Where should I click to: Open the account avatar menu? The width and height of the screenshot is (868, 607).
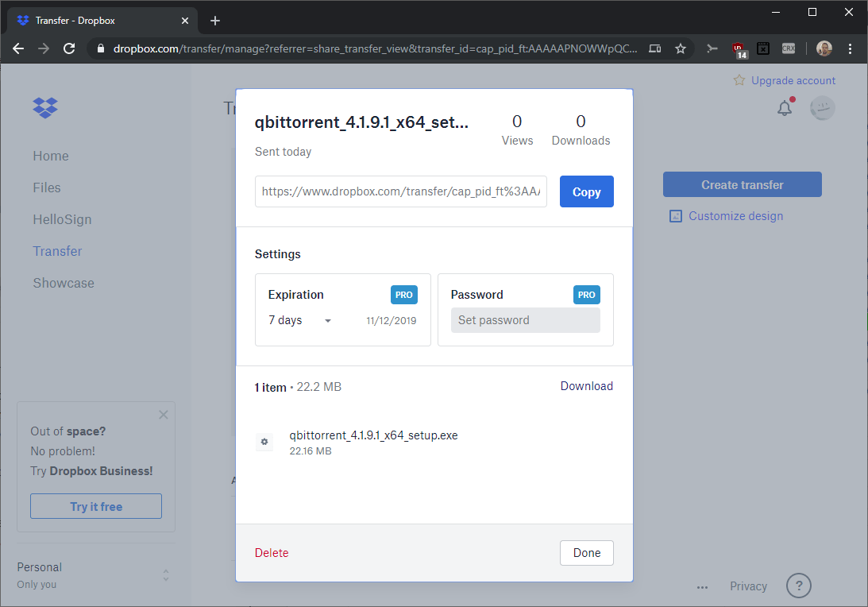[x=822, y=108]
